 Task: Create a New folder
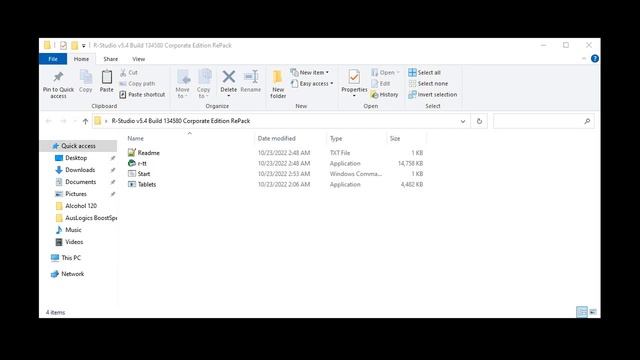click(x=278, y=84)
